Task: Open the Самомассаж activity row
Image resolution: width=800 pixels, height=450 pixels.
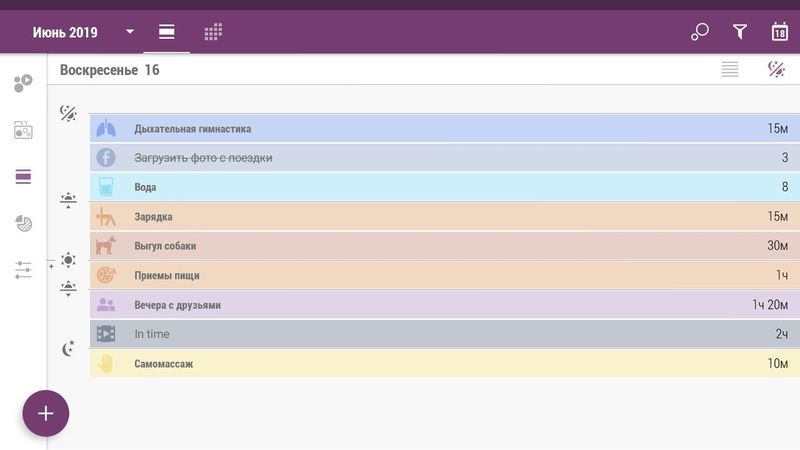Action: coord(445,363)
